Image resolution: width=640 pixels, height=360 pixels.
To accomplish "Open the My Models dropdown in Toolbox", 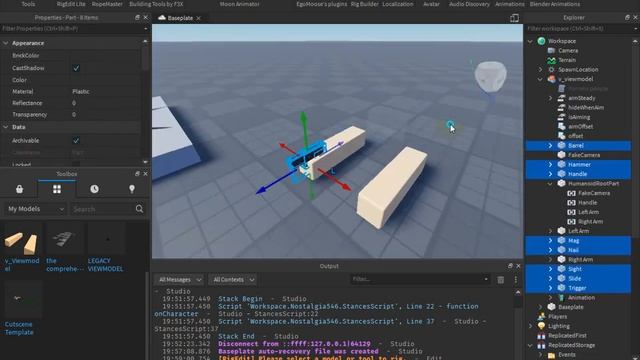I will click(35, 209).
